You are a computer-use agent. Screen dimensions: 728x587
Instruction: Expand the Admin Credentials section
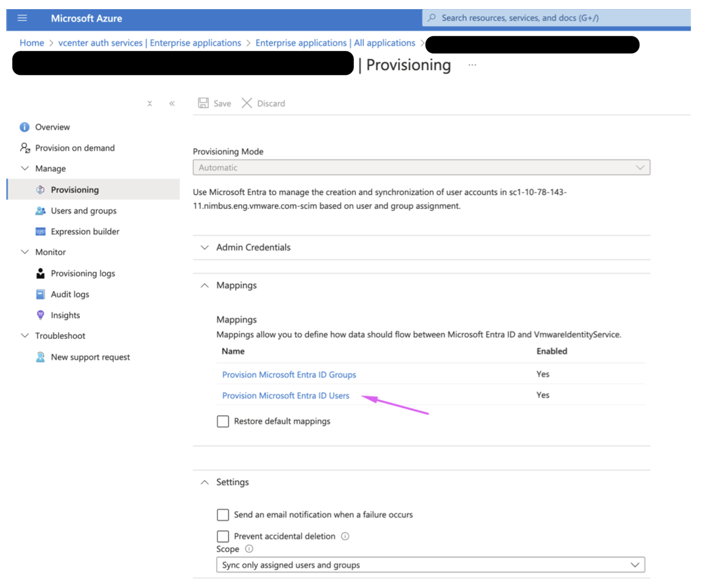(x=204, y=247)
